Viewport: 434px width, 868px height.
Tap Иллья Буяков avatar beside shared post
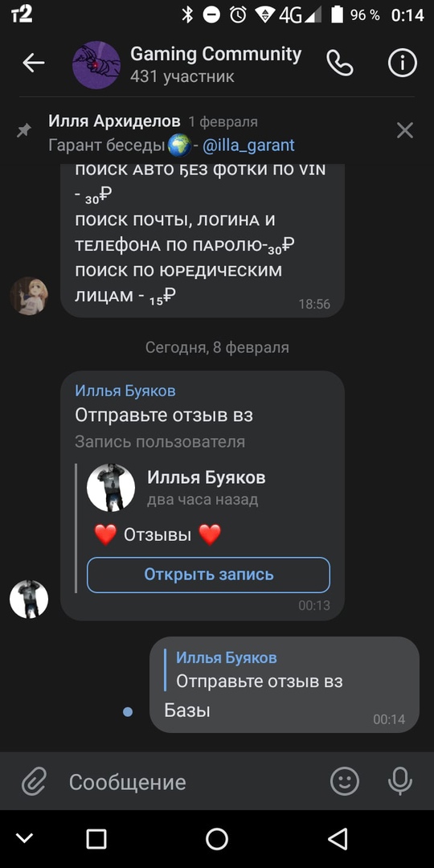point(29,599)
